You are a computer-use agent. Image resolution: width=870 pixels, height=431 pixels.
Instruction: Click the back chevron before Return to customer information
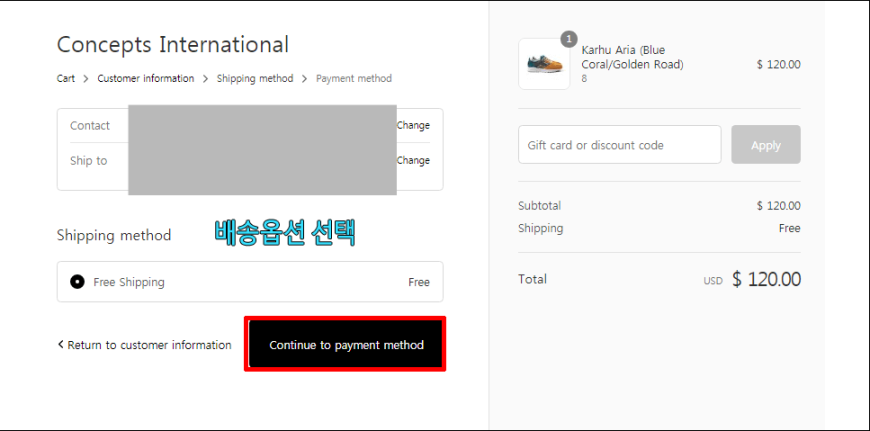(60, 344)
